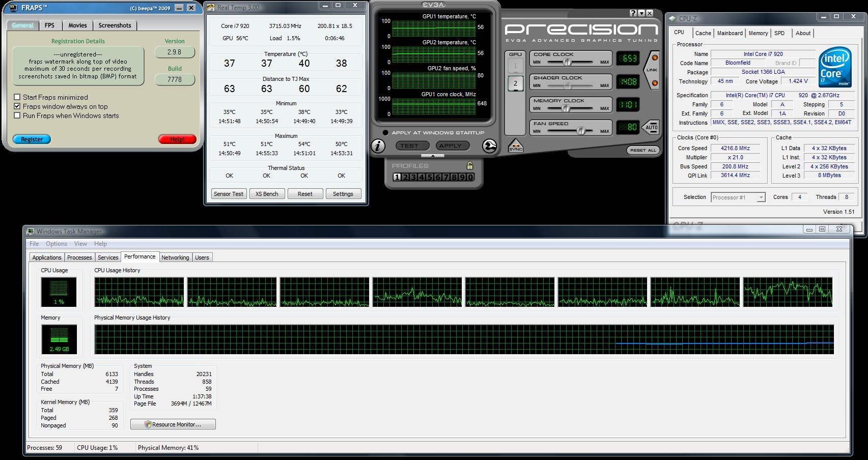Open the EVGA Precision information icon

[378, 146]
